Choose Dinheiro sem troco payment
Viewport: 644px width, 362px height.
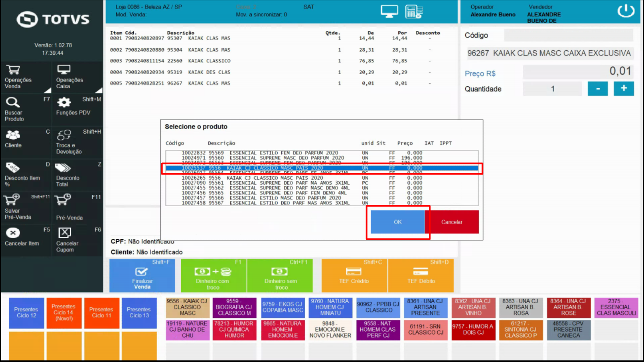(280, 275)
